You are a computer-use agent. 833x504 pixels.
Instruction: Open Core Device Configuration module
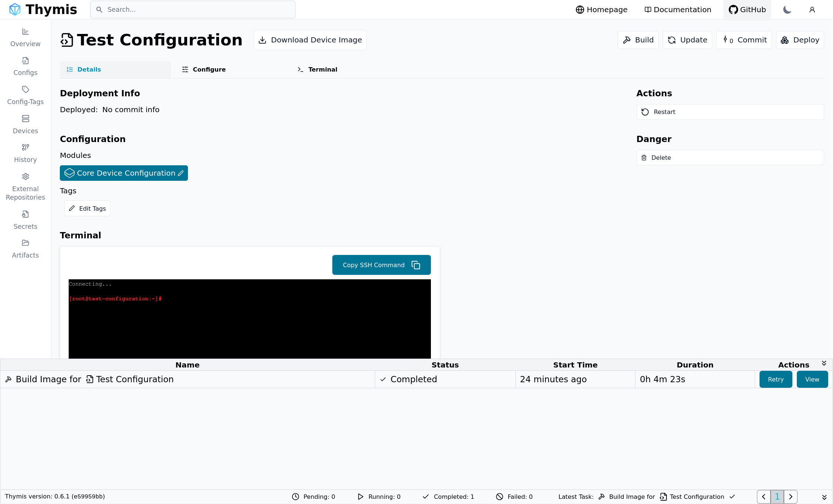point(124,173)
